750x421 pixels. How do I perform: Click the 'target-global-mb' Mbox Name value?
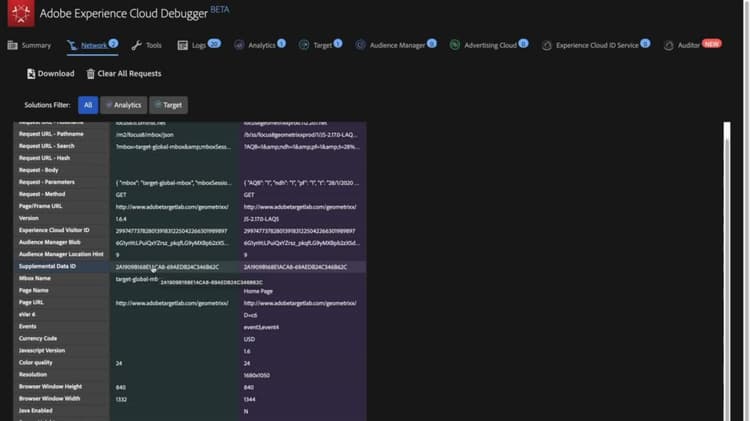pyautogui.click(x=137, y=279)
